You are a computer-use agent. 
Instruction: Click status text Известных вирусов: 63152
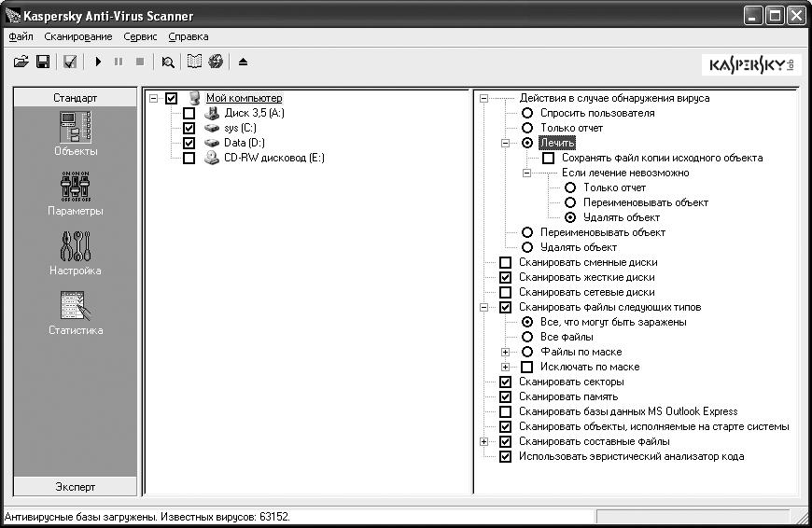[x=225, y=517]
